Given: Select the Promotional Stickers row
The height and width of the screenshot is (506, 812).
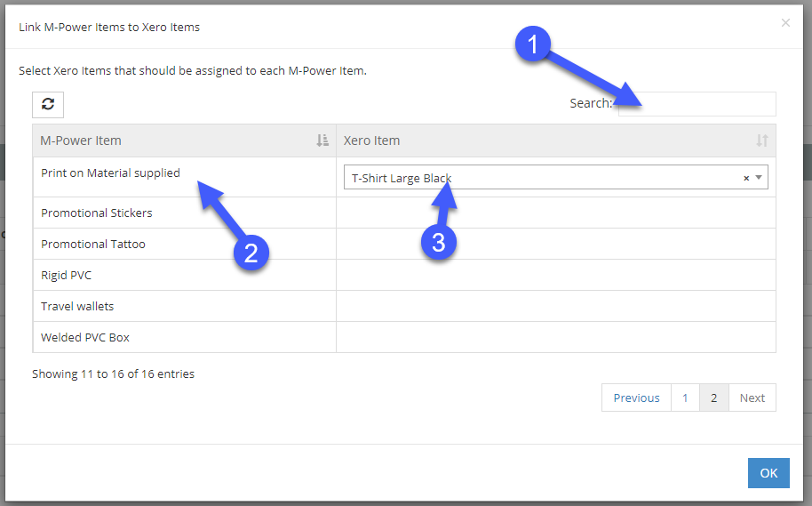Looking at the screenshot, I should [404, 213].
